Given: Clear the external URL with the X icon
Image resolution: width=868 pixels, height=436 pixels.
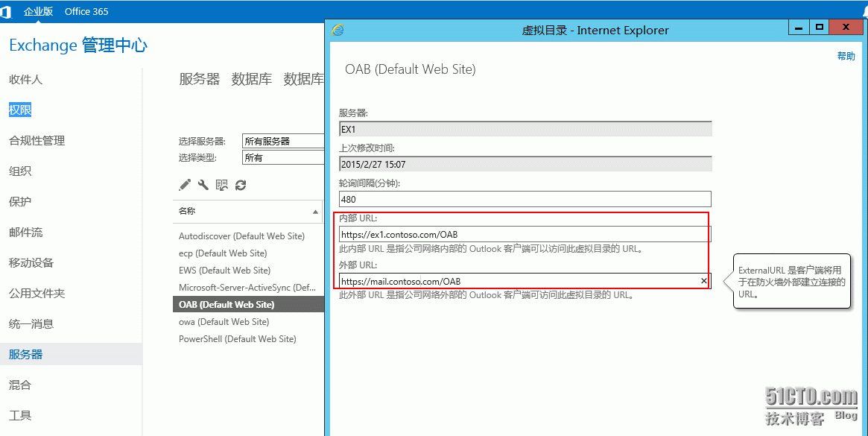Looking at the screenshot, I should tap(703, 281).
